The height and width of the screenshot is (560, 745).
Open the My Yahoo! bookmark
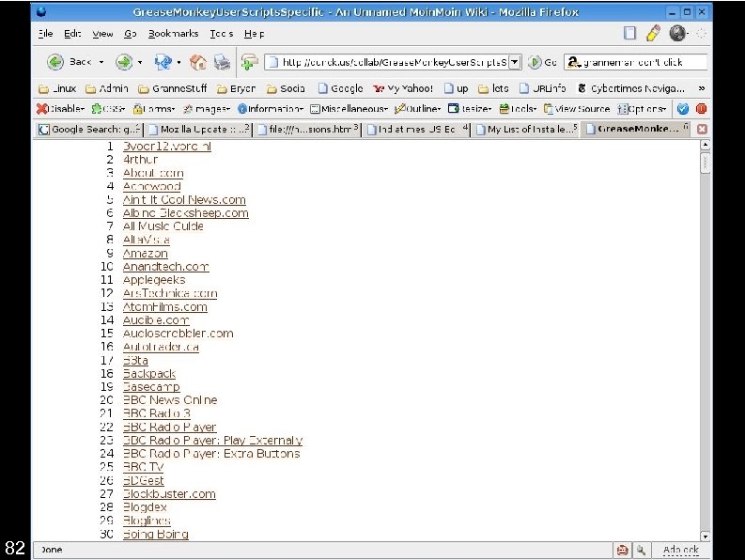pyautogui.click(x=403, y=88)
